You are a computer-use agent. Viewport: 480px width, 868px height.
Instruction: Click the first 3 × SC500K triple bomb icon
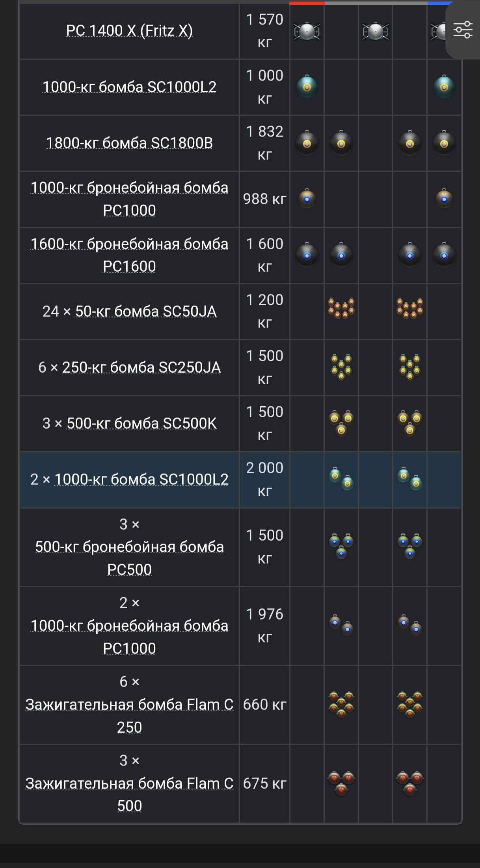(x=341, y=423)
